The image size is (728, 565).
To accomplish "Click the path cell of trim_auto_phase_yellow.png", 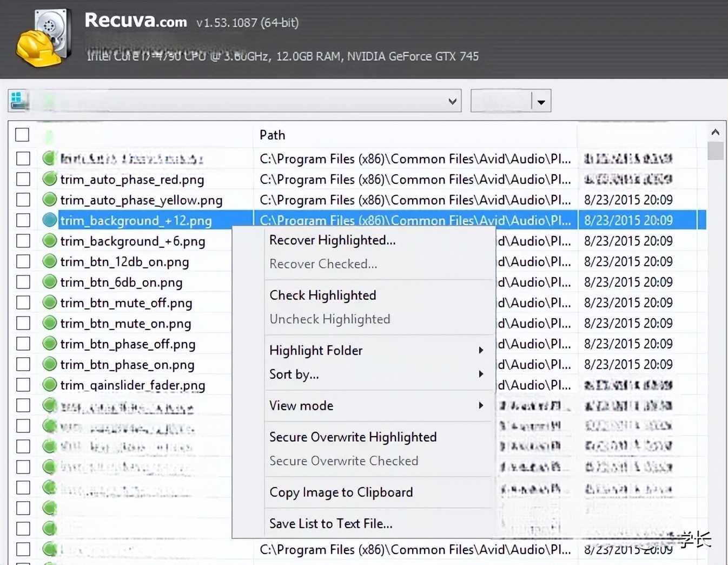I will point(415,200).
